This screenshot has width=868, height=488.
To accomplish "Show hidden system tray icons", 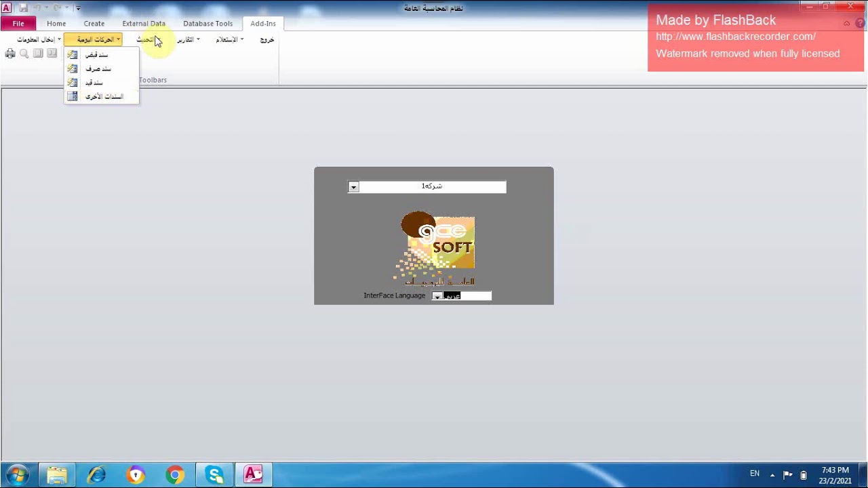I will (x=772, y=475).
